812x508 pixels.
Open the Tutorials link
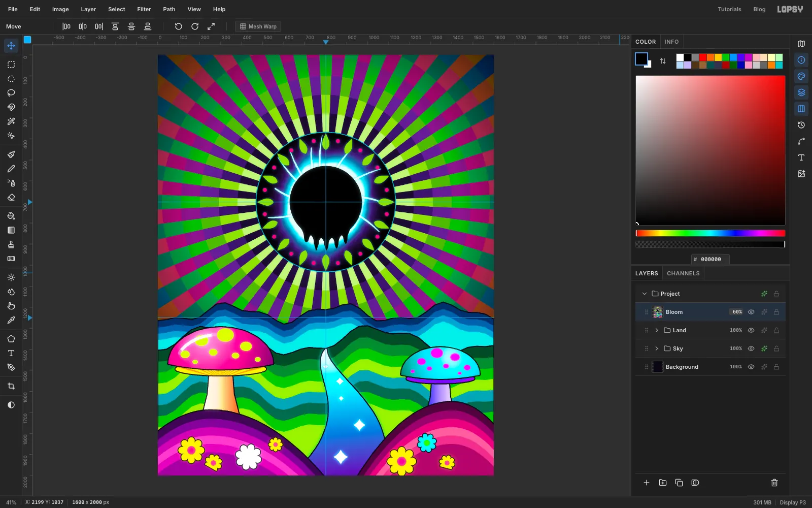click(x=729, y=9)
